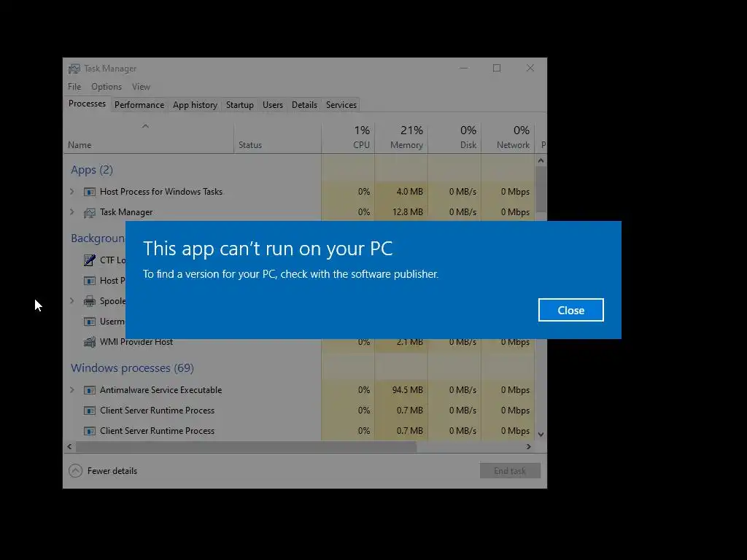Switch to the Details tab
The image size is (747, 560).
pyautogui.click(x=304, y=105)
